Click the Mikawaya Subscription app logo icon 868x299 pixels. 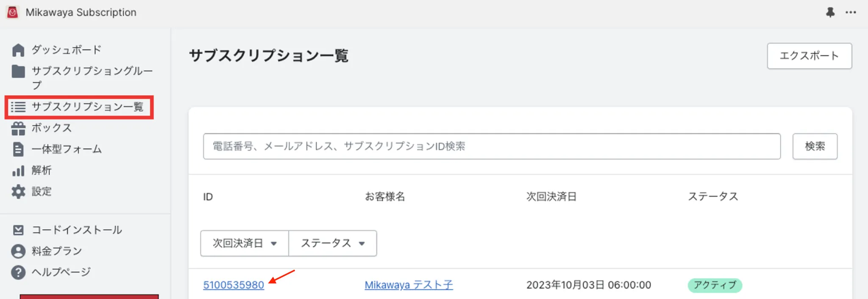coord(13,12)
